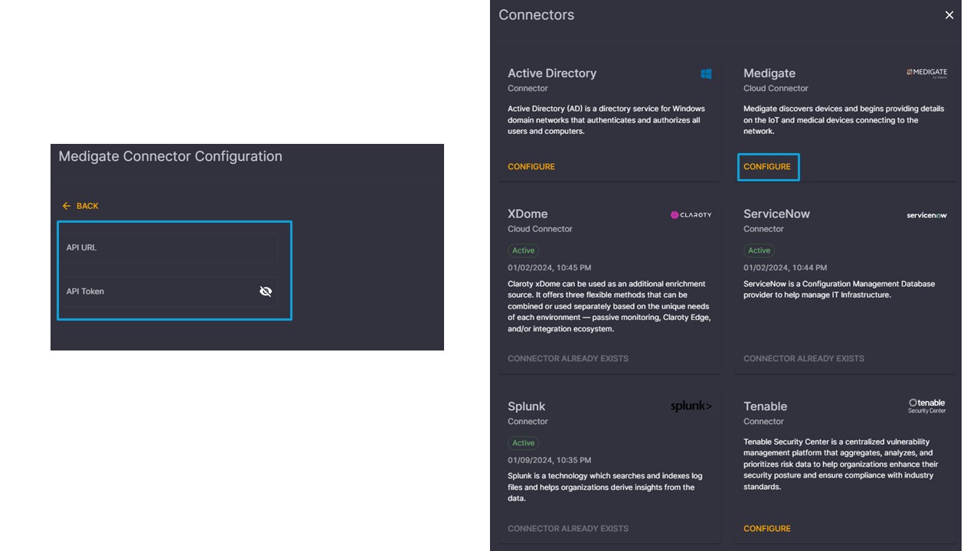Click 'Cloud Connector' subtitle under Medigate

tap(776, 89)
